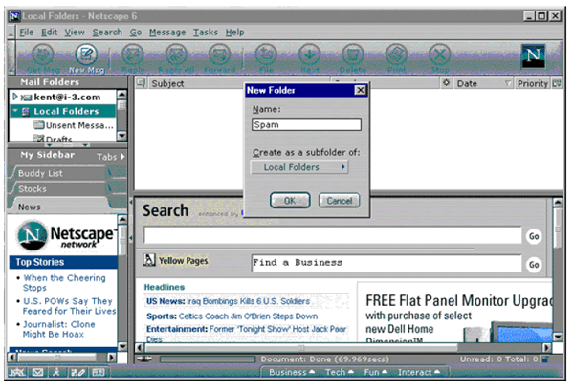Click the Forward toolbar icon
This screenshot has width=574, height=392.
point(220,54)
